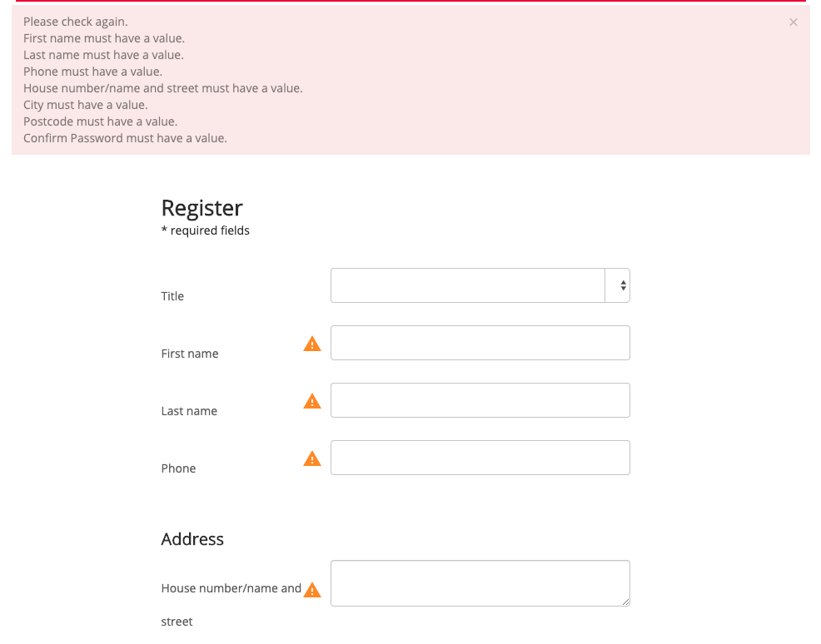Dismiss the red error alert with X
The height and width of the screenshot is (644, 821).
794,22
